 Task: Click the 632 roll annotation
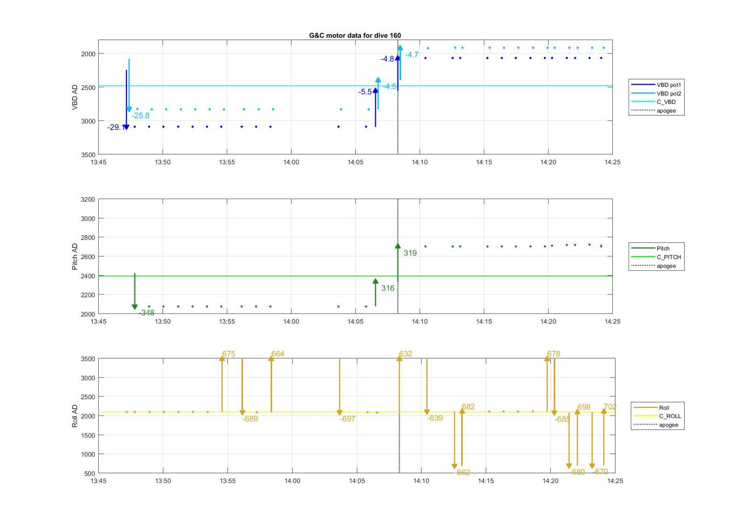(x=406, y=354)
